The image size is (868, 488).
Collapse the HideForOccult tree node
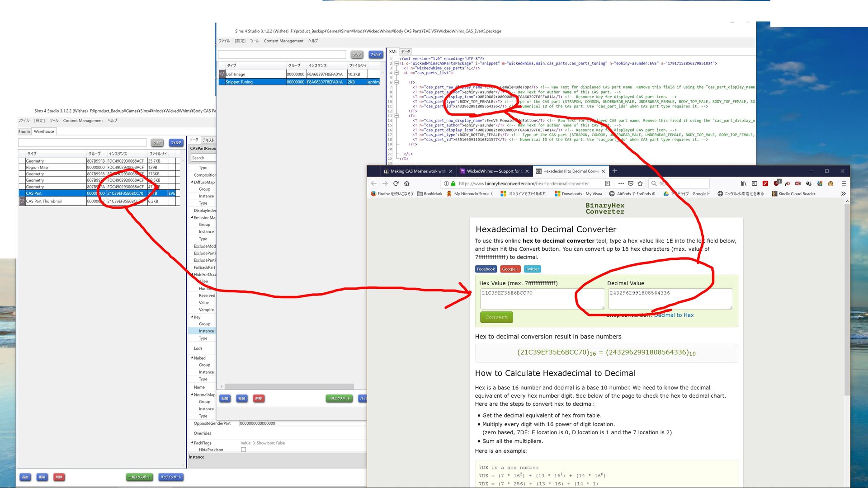(192, 274)
